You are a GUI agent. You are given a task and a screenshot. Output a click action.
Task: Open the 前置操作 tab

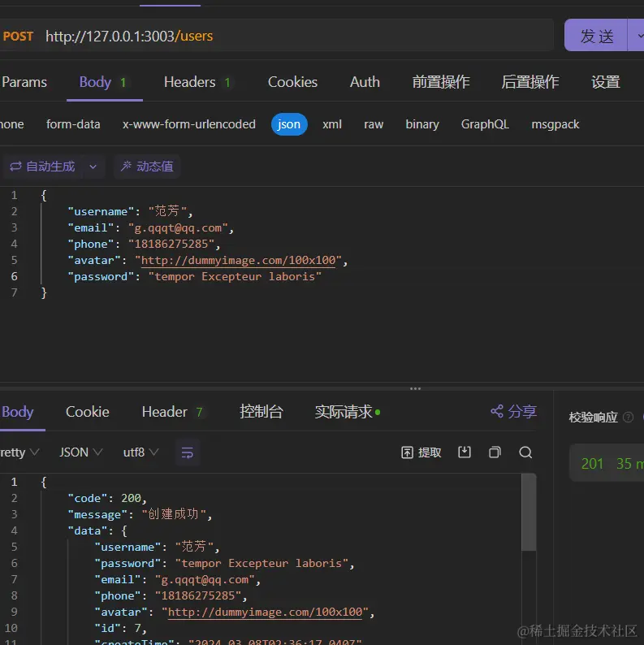(441, 82)
